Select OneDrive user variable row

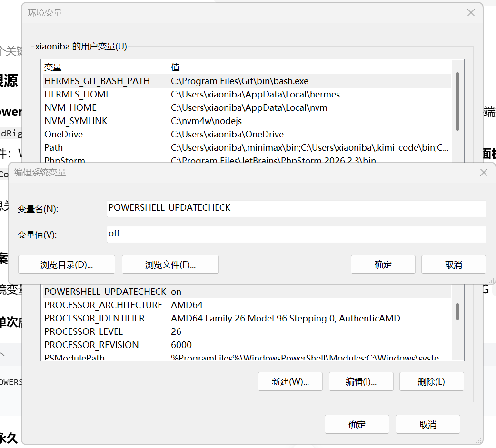tap(246, 134)
